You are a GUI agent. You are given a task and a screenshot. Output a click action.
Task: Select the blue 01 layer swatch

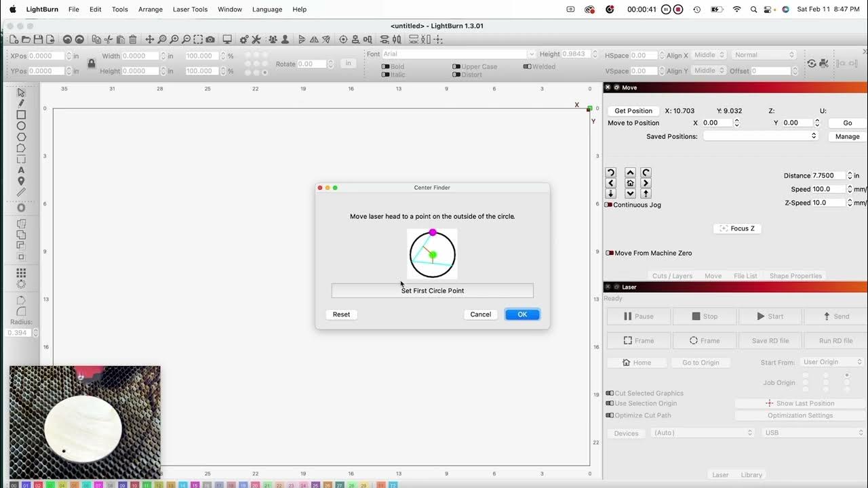click(26, 485)
